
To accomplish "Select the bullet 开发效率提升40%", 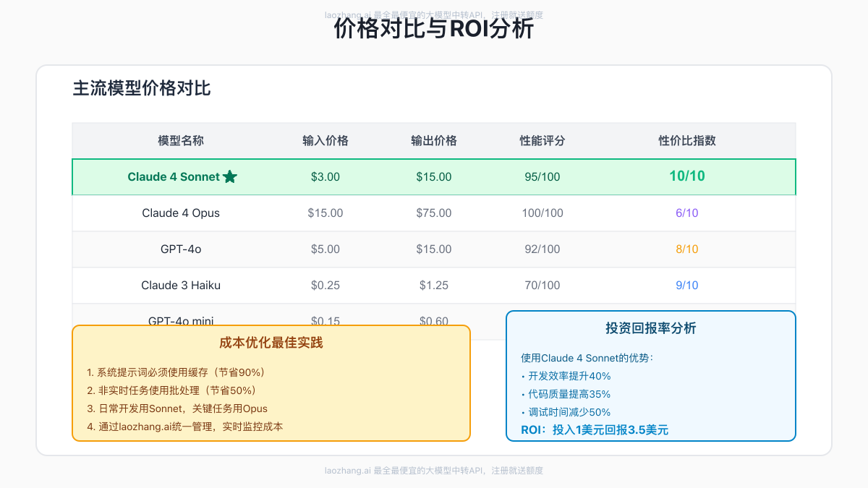I will (x=566, y=376).
